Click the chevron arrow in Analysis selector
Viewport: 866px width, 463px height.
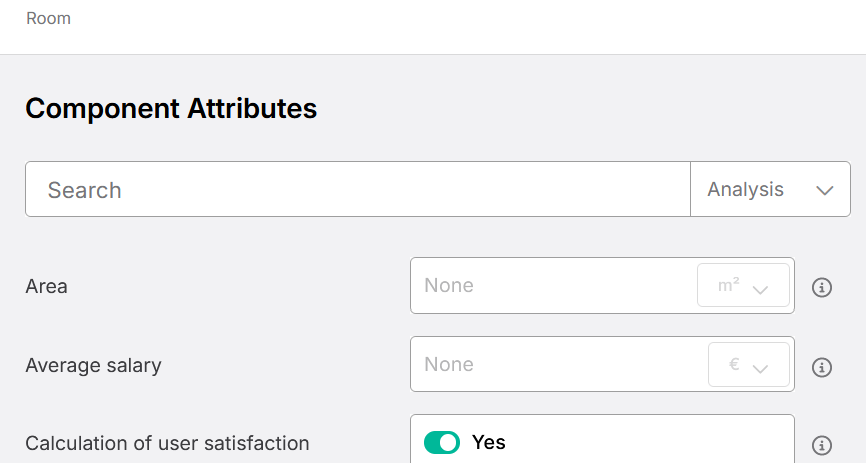click(825, 191)
